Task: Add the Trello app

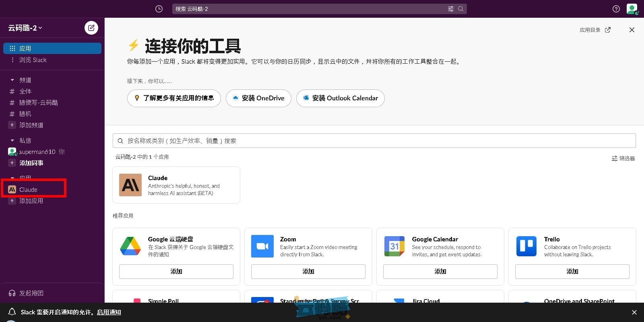Action: pos(572,272)
